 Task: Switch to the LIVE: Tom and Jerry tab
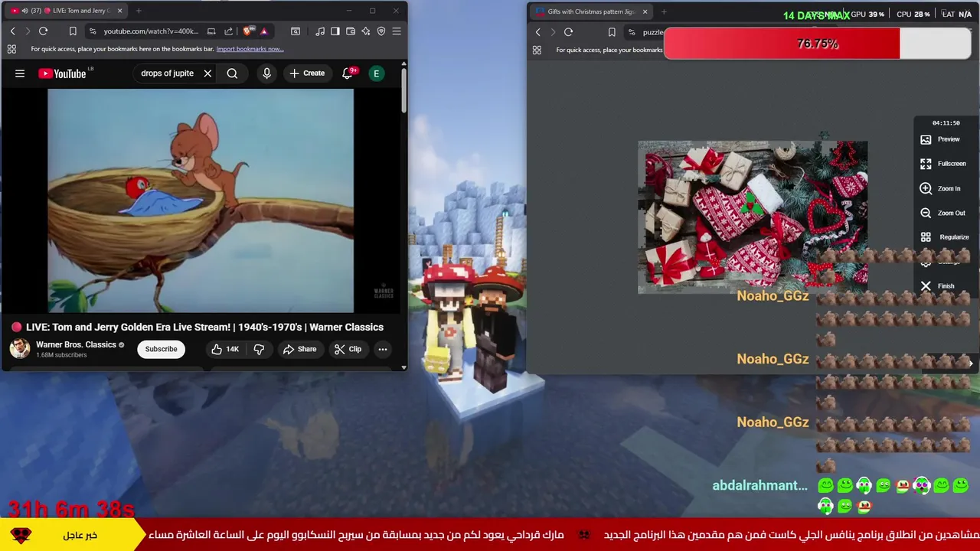(x=69, y=11)
